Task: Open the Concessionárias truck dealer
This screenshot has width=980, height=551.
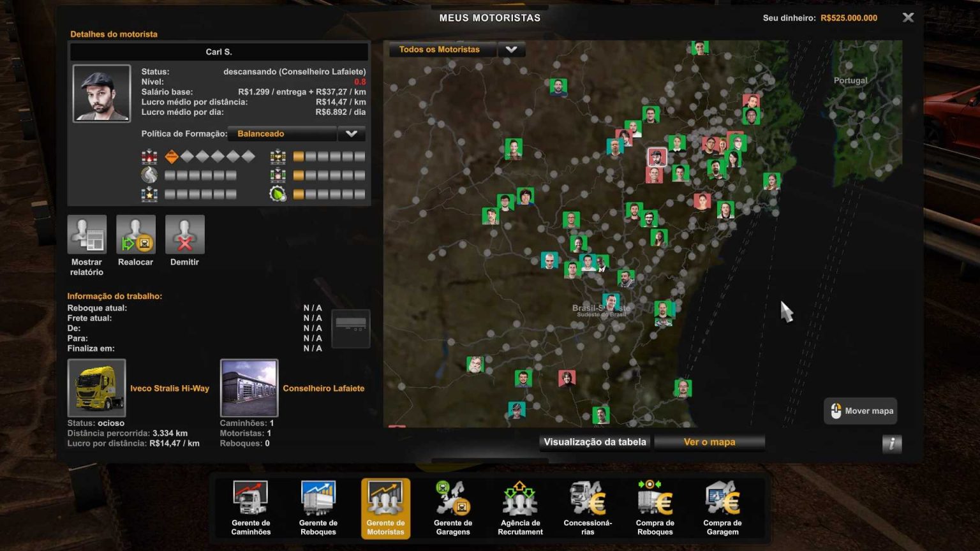Action: 588,499
